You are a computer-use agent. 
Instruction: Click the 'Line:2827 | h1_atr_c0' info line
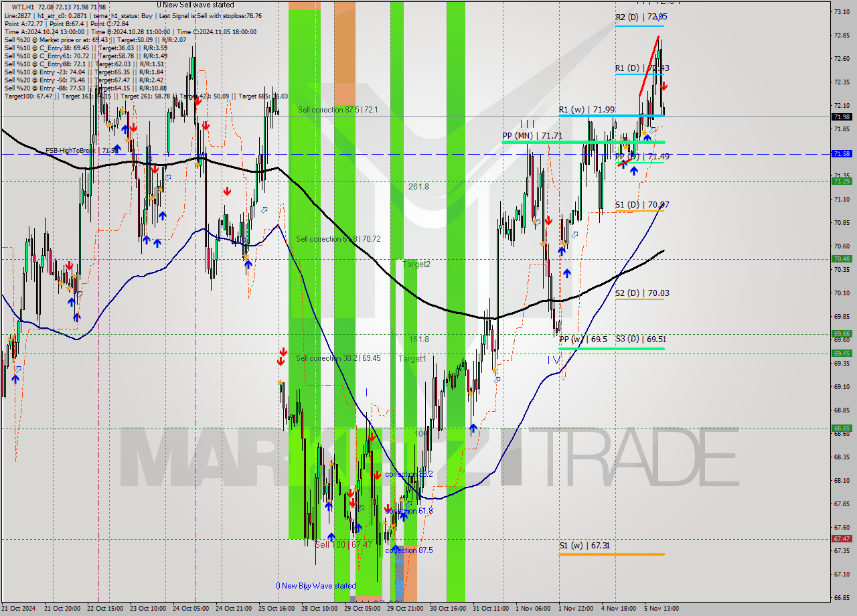(133, 15)
